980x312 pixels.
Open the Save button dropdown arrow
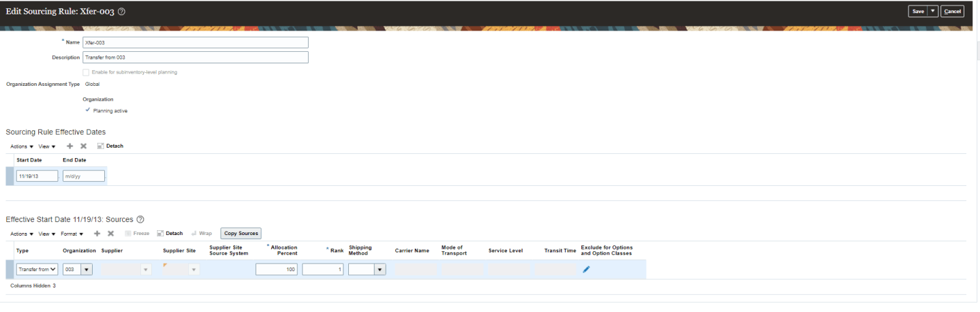[x=933, y=11]
